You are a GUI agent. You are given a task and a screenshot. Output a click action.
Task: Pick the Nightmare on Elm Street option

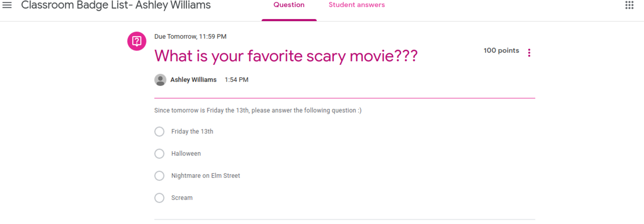click(159, 175)
